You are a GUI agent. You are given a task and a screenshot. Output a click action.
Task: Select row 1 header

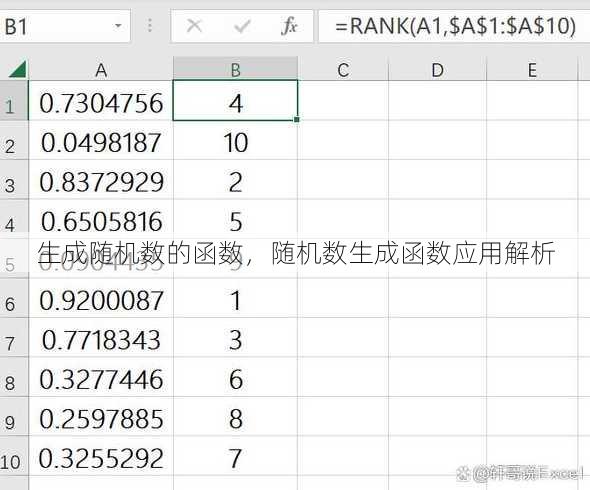[14, 100]
